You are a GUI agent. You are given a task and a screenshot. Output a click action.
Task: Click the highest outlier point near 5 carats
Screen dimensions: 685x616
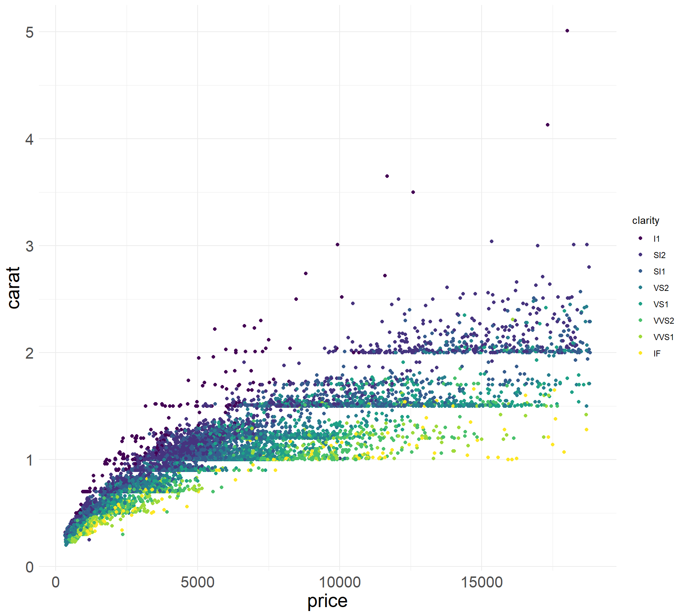coord(567,31)
